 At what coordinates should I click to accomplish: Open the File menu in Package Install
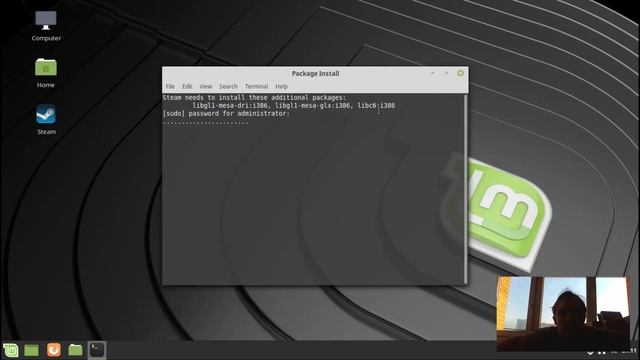(170, 86)
